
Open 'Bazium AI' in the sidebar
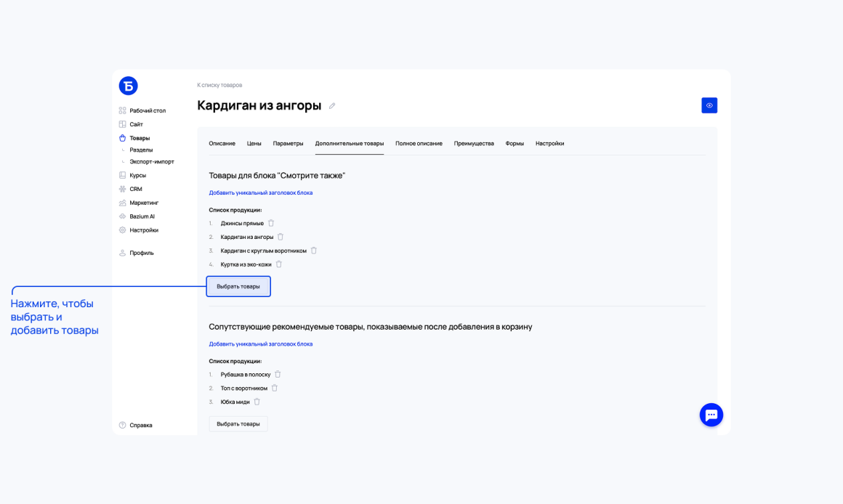(x=137, y=216)
